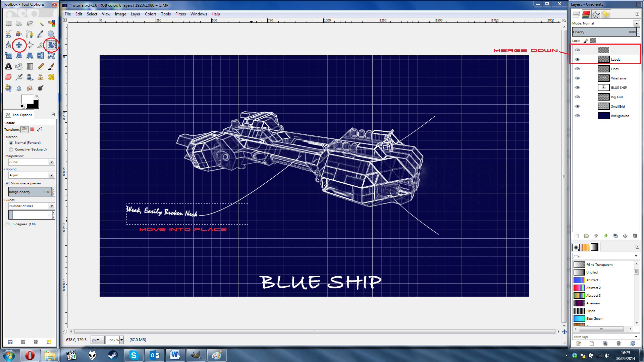
Task: Open the layer Mode dropdown
Action: 636,23
